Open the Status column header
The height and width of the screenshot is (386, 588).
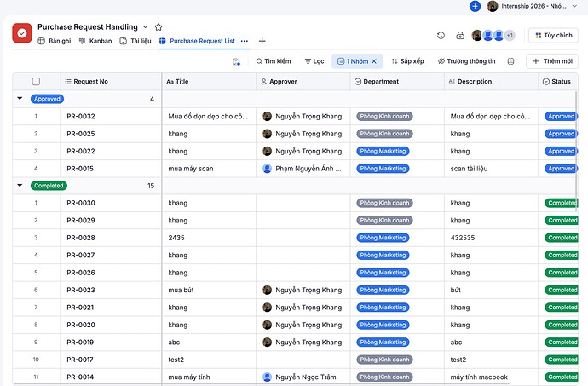pos(556,82)
